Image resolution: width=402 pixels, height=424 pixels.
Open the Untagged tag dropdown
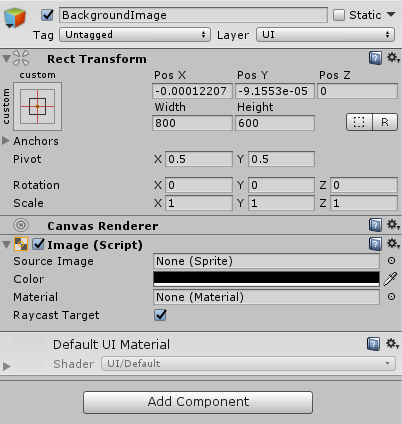135,35
